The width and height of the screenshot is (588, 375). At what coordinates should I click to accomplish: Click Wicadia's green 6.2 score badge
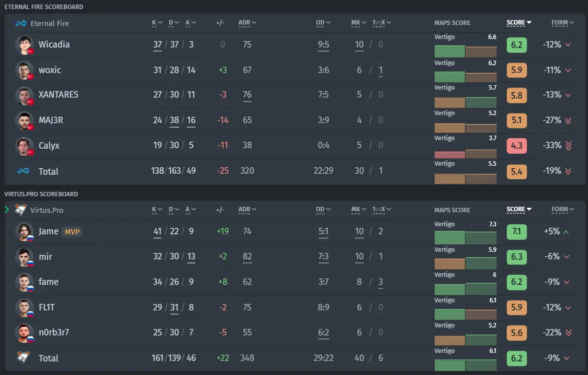[516, 45]
